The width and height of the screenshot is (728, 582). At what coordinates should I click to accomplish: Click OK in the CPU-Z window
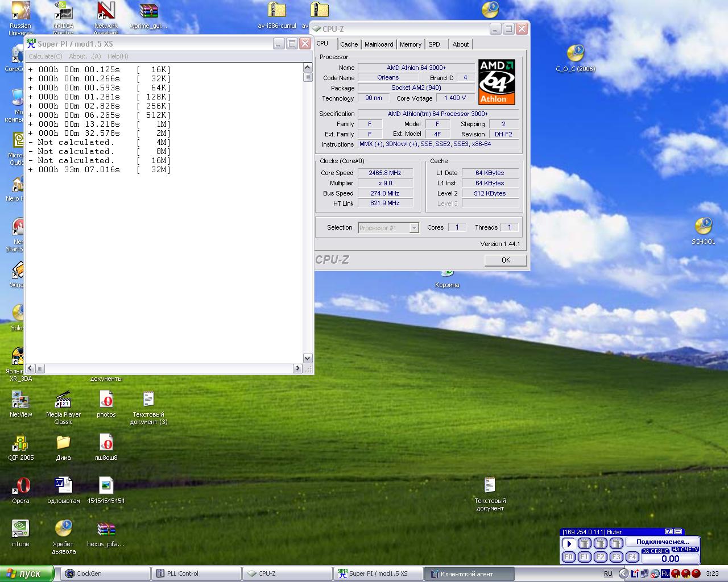pyautogui.click(x=506, y=260)
